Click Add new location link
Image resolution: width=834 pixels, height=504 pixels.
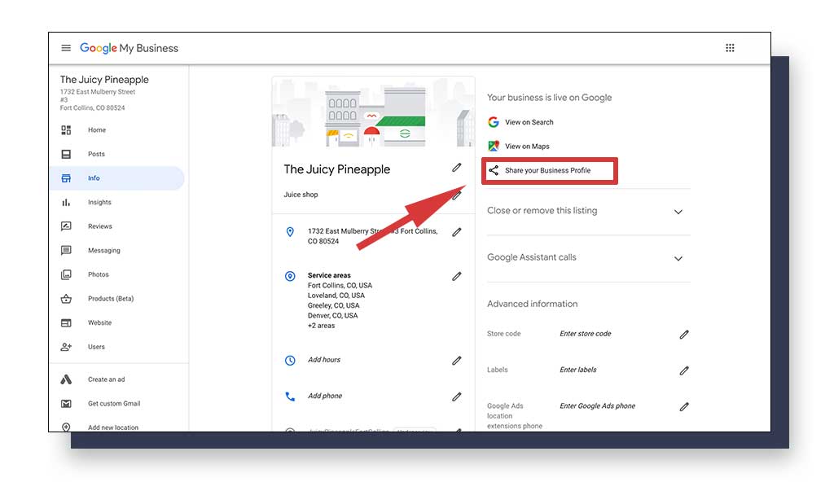[x=112, y=427]
